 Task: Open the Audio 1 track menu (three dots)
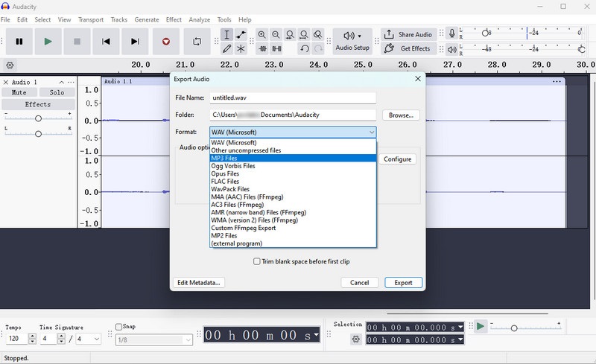click(x=71, y=82)
